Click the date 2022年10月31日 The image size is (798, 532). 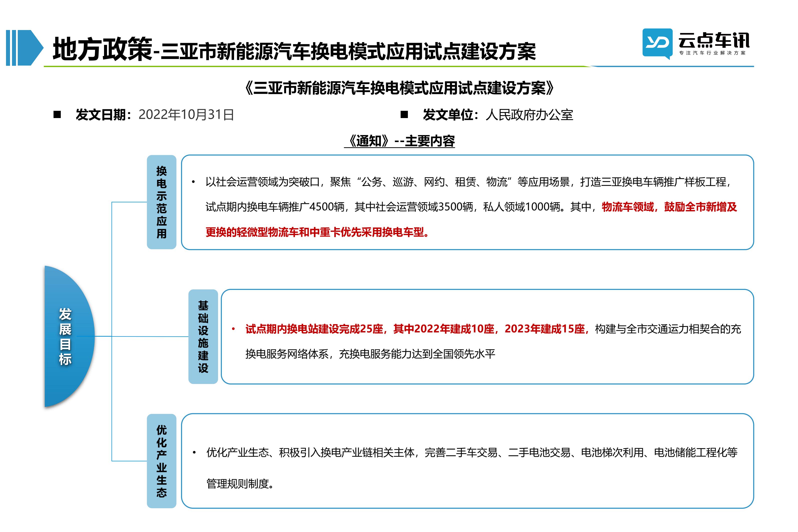pos(186,115)
